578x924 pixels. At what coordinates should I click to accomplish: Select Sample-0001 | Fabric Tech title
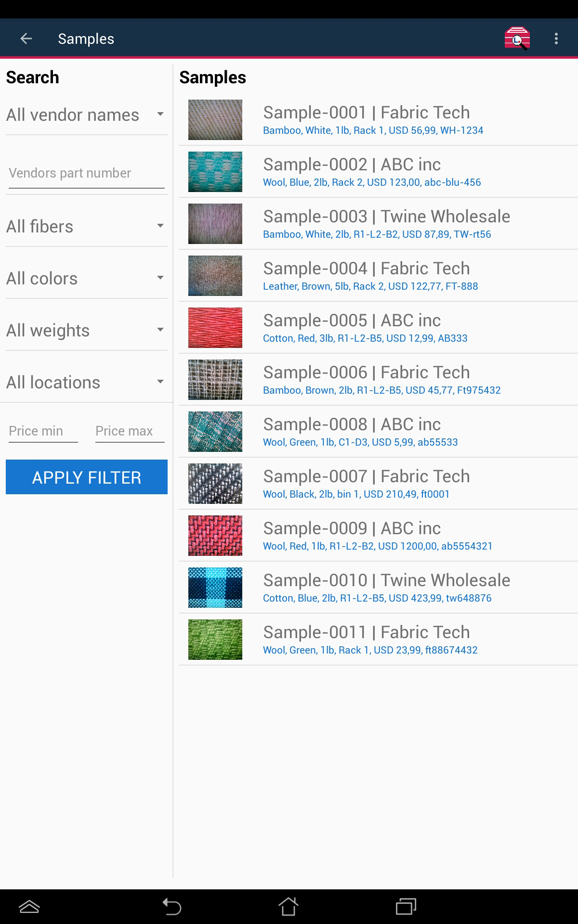point(367,113)
